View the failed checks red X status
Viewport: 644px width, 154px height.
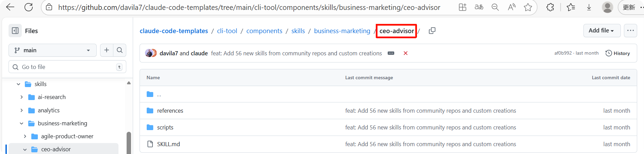pos(405,53)
